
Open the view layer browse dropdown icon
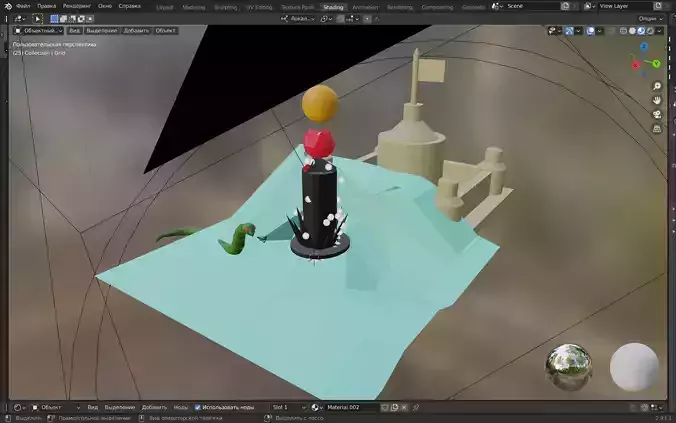589,6
